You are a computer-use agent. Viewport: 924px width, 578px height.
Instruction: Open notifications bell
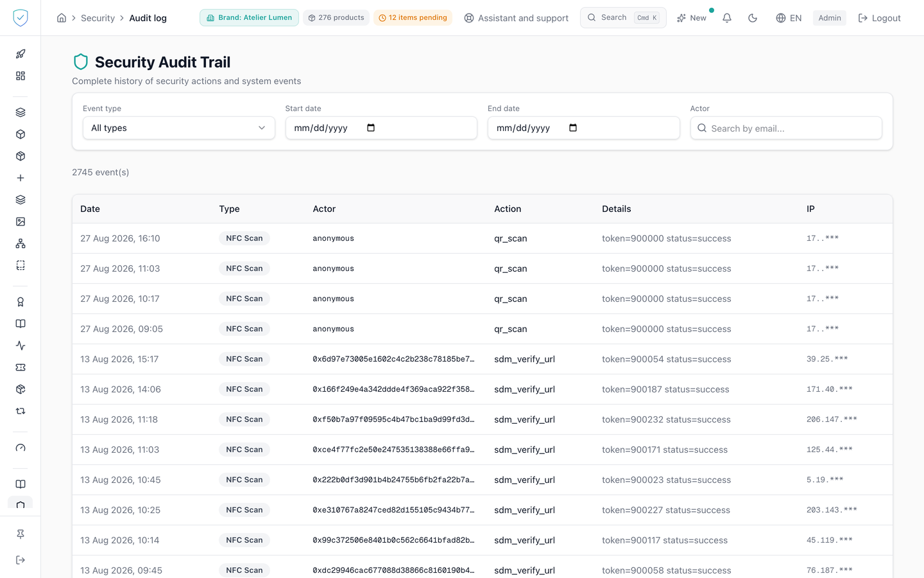[x=727, y=18]
